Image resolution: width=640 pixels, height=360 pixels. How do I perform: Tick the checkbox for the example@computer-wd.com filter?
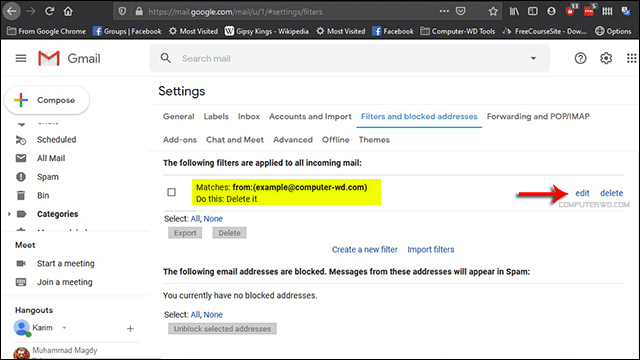171,192
